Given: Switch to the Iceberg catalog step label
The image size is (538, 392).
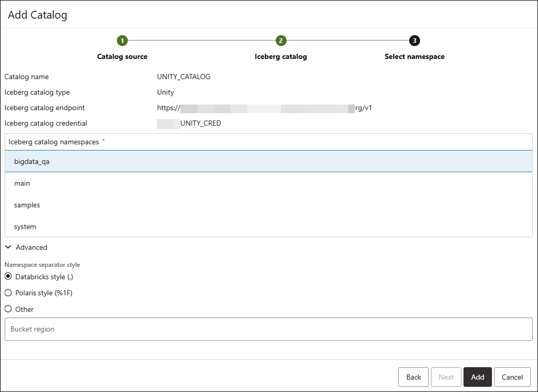Looking at the screenshot, I should [x=280, y=56].
